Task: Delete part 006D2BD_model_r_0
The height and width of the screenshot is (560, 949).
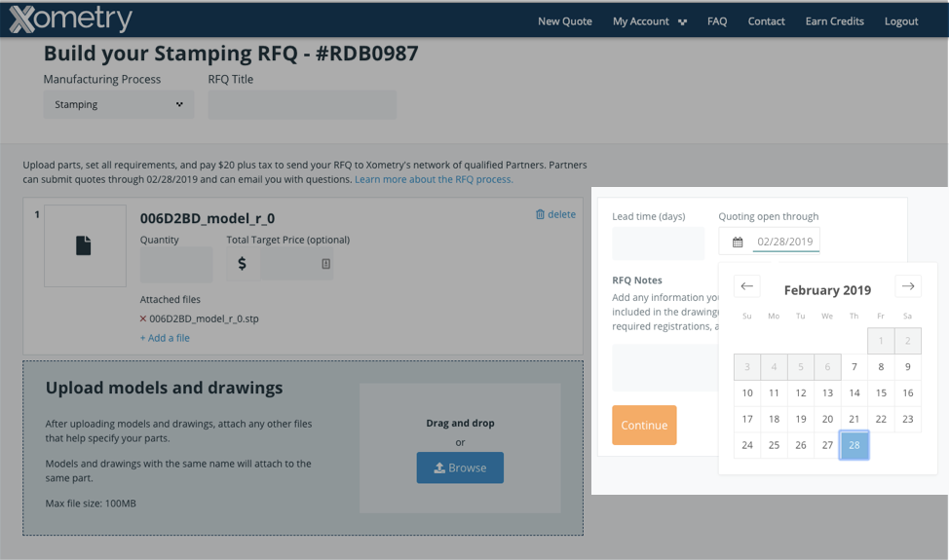Action: coord(555,214)
